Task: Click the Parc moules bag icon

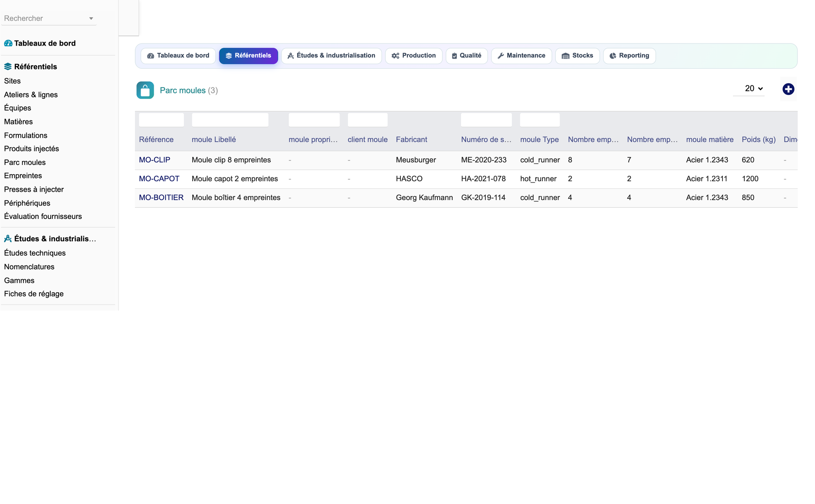Action: pos(145,90)
